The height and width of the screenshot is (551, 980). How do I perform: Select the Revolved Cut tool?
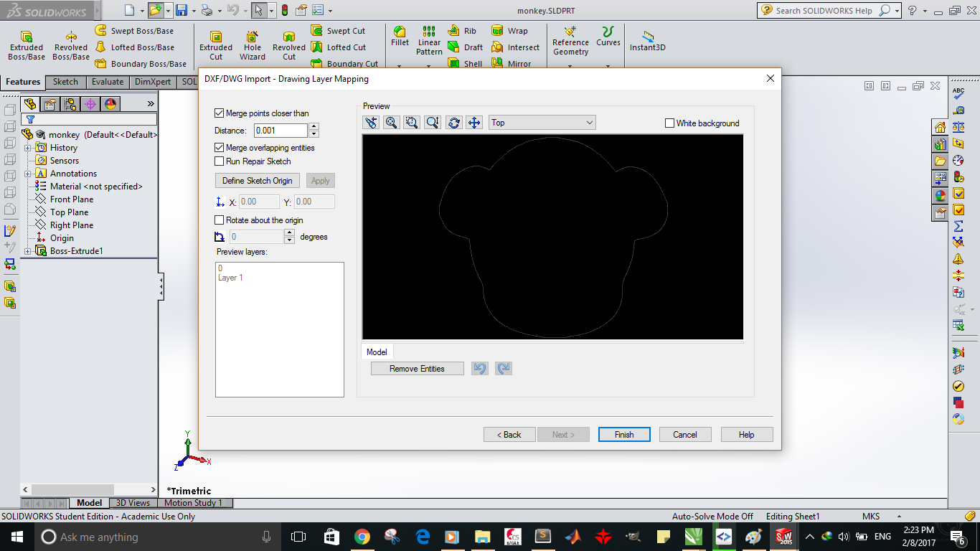(x=289, y=46)
